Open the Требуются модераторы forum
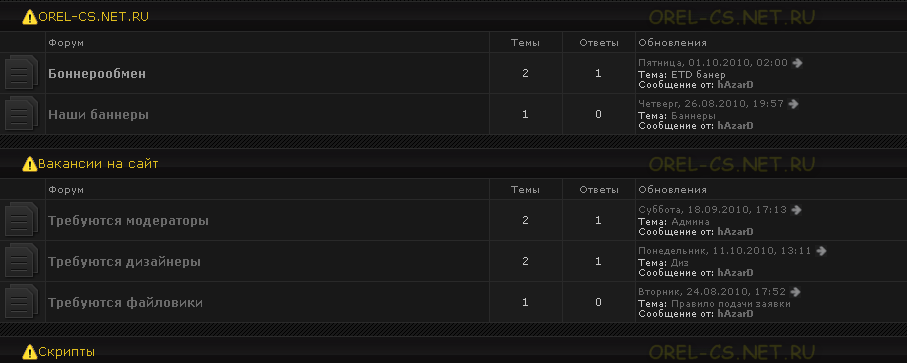Image resolution: width=907 pixels, height=363 pixels. 128,221
